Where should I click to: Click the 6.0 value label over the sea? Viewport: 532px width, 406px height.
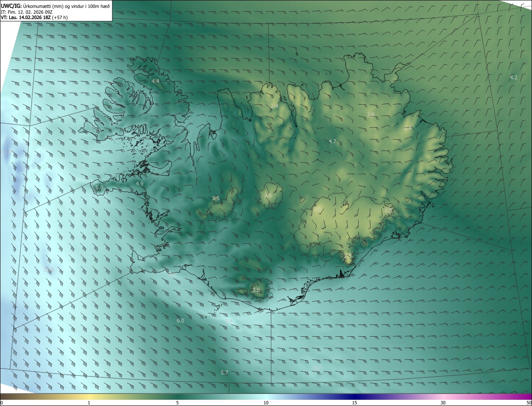tap(180, 321)
